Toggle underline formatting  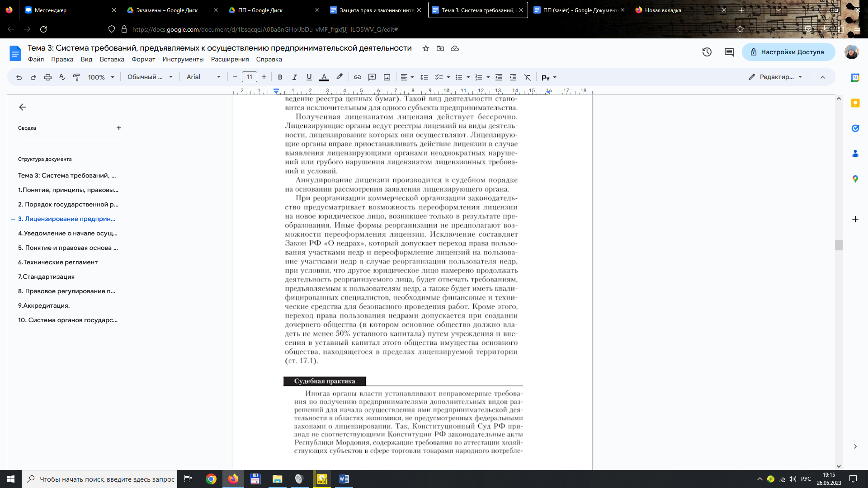point(309,77)
